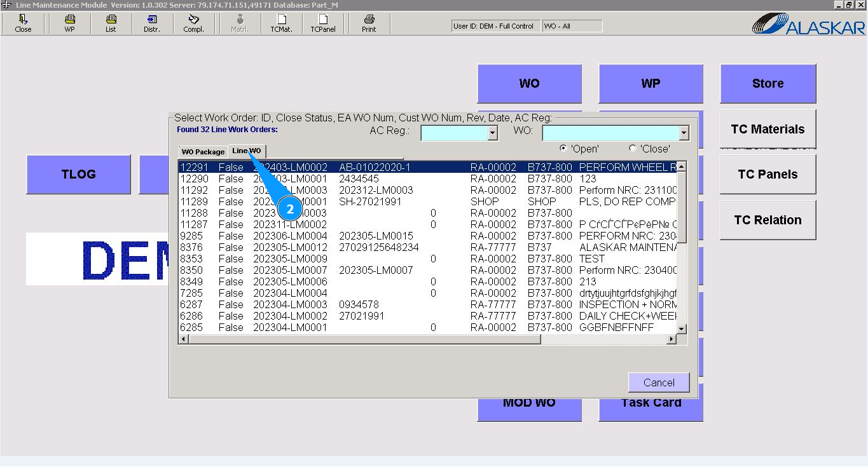Click the TLOG button

(x=78, y=174)
